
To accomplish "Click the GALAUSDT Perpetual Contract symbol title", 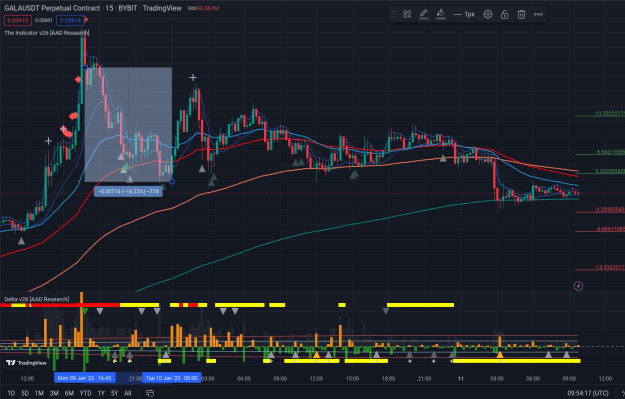I will point(52,8).
